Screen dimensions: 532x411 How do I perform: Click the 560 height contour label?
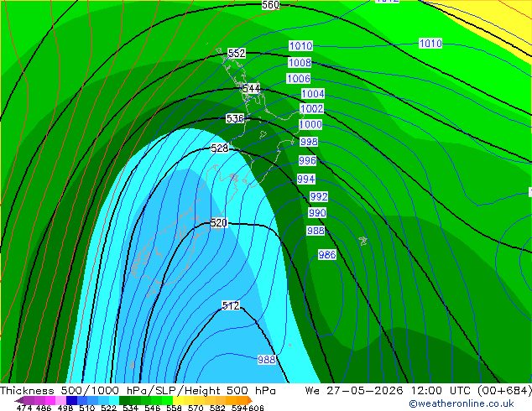pyautogui.click(x=270, y=5)
